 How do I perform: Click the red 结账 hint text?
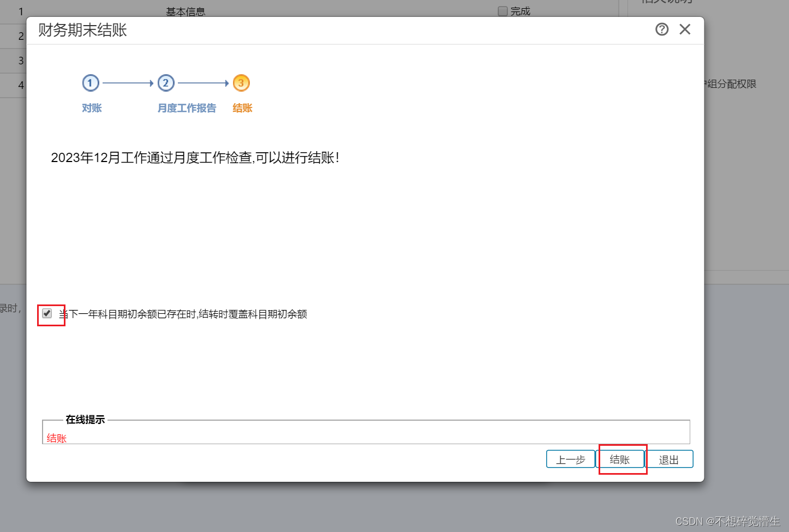57,438
